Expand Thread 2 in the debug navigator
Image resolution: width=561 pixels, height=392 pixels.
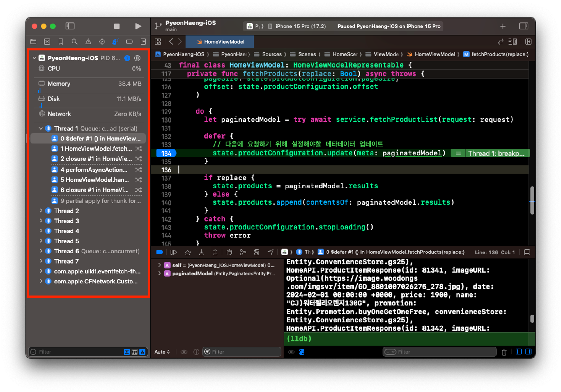41,211
